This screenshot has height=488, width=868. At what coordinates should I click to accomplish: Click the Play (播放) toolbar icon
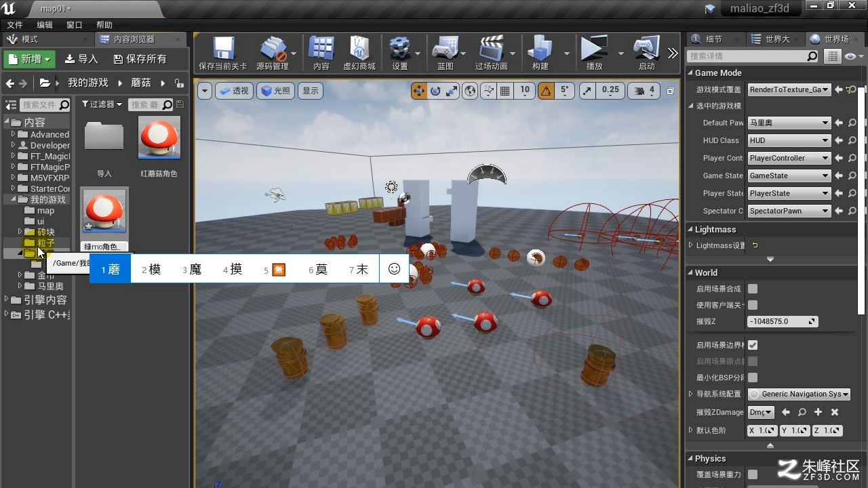[595, 54]
